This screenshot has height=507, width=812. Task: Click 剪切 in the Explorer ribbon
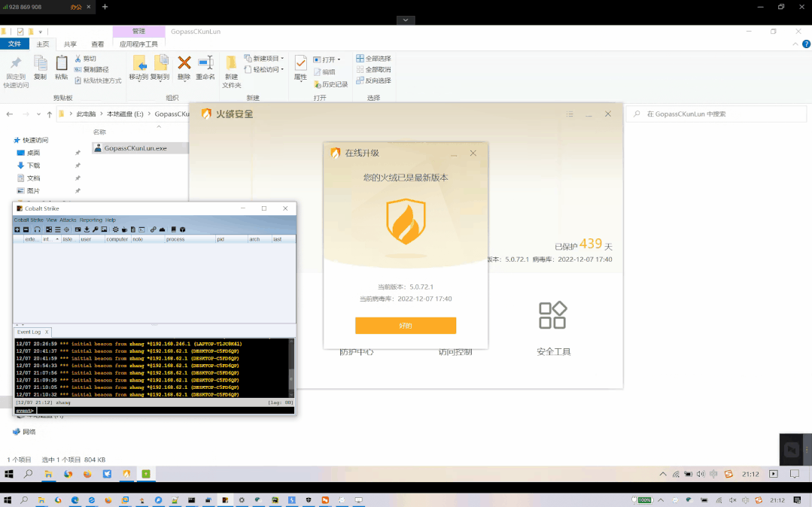click(x=86, y=59)
